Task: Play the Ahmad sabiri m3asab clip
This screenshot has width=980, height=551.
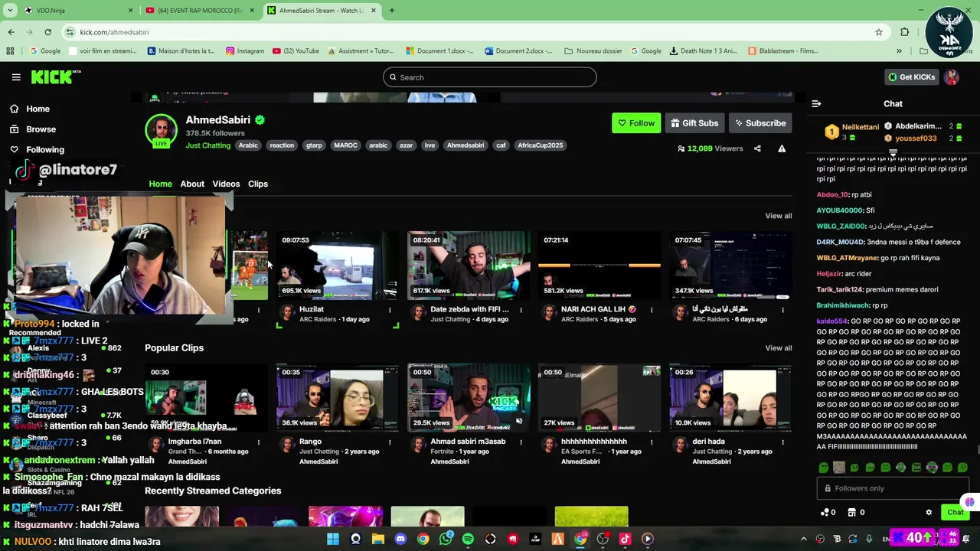Action: 469,398
